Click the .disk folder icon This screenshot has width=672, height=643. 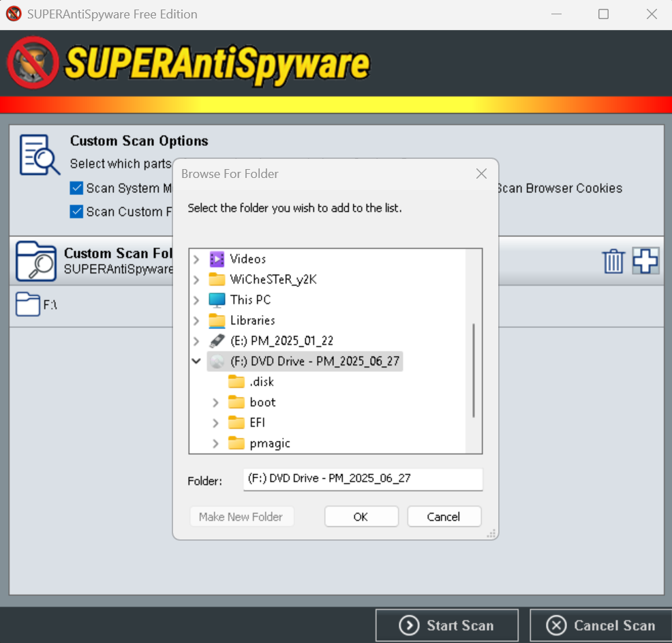(x=236, y=382)
